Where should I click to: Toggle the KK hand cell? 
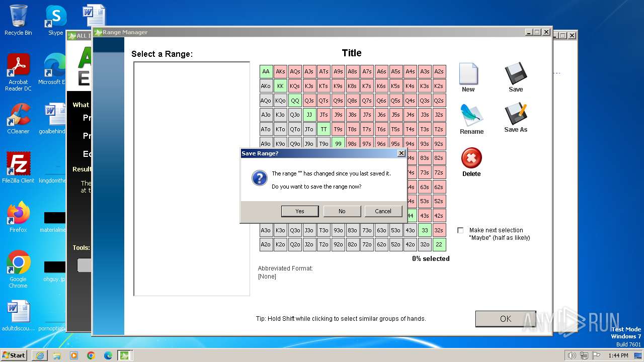click(x=281, y=86)
